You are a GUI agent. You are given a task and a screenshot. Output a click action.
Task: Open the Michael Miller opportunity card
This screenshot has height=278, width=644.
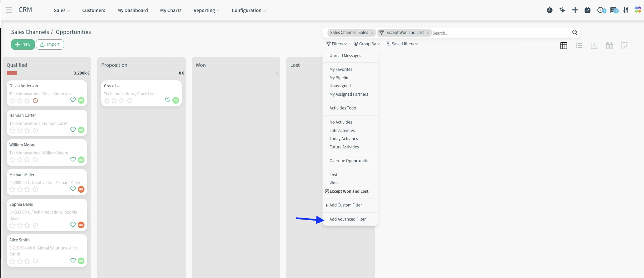click(x=47, y=182)
